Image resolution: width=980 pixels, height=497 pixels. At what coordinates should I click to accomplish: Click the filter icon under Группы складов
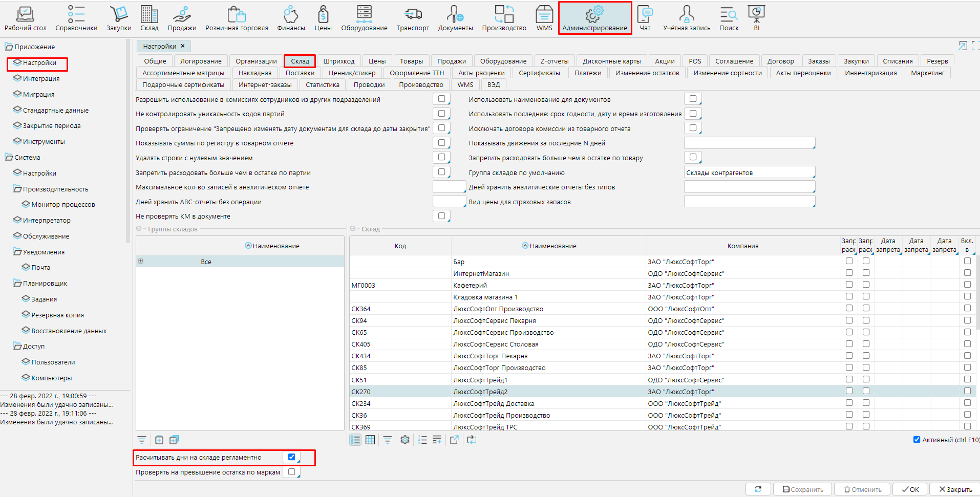coord(142,440)
